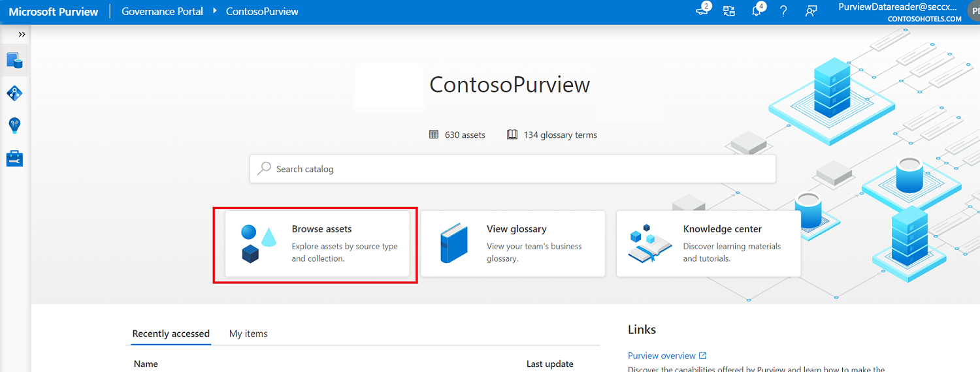Click the 134 glossary terms count
The width and height of the screenshot is (980, 372).
pos(561,135)
